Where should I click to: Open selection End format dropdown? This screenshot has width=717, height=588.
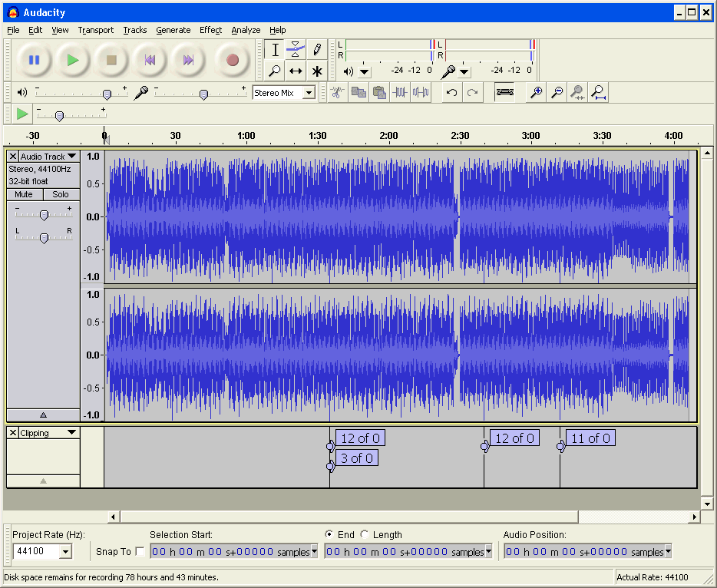pyautogui.click(x=488, y=551)
